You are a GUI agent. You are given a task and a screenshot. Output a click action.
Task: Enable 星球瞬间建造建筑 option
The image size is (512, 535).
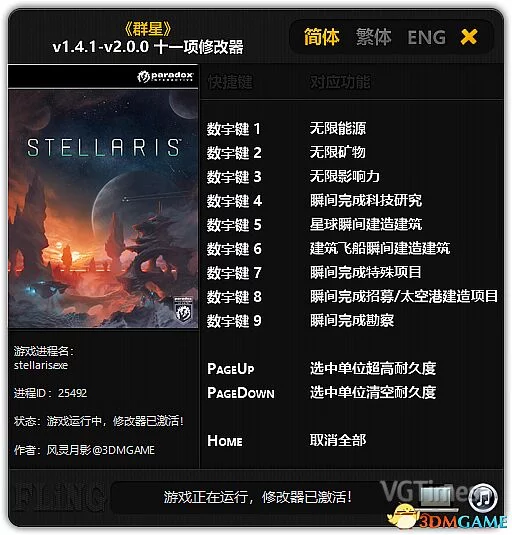click(x=366, y=225)
